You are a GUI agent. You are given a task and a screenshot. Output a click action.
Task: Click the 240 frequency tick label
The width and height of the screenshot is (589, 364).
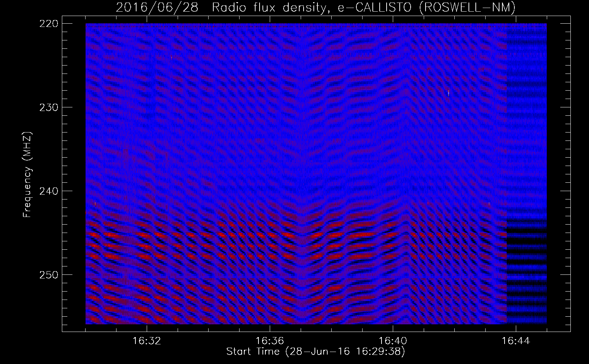point(48,191)
